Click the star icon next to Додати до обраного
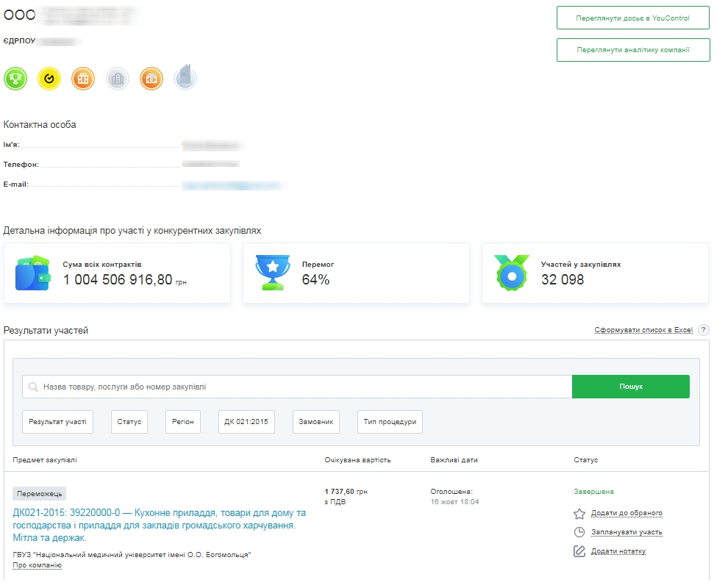The height and width of the screenshot is (588, 728). point(580,514)
